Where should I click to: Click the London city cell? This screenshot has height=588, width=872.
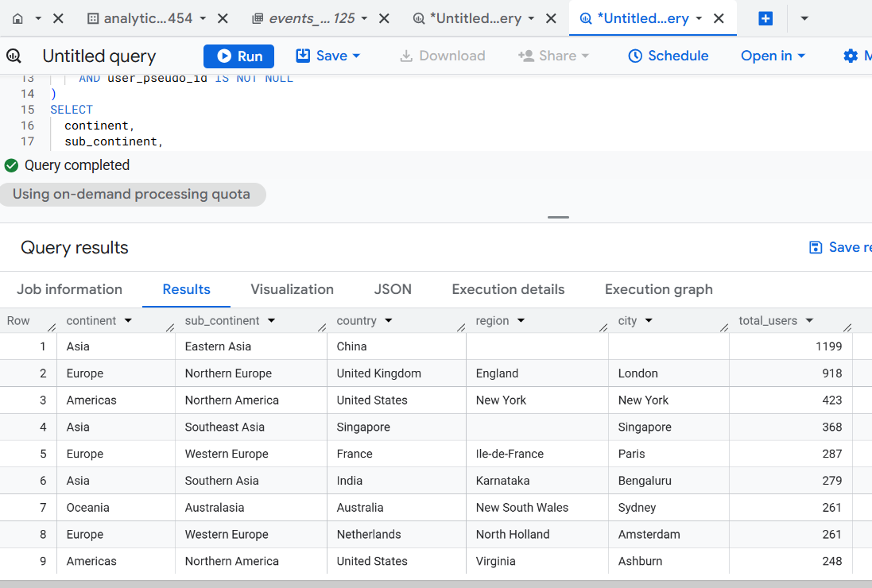[x=638, y=373]
